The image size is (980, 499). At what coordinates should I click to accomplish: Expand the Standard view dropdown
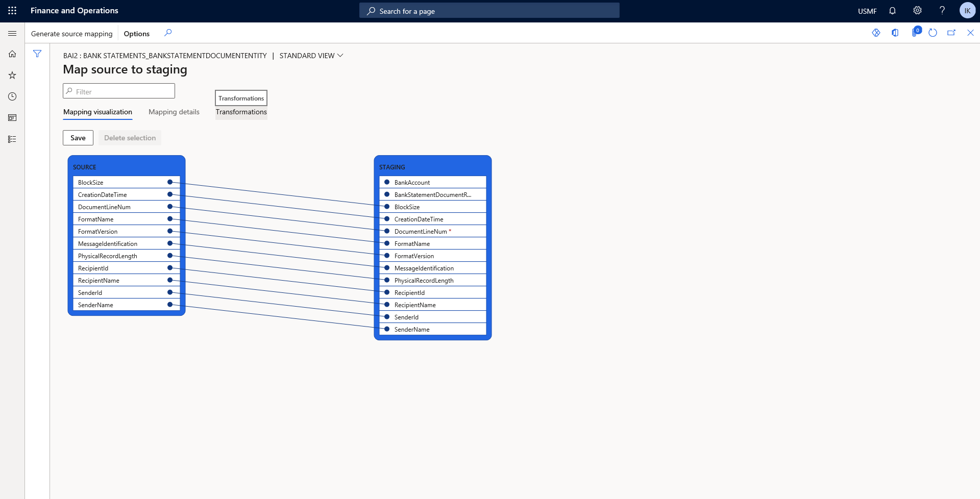pos(311,56)
